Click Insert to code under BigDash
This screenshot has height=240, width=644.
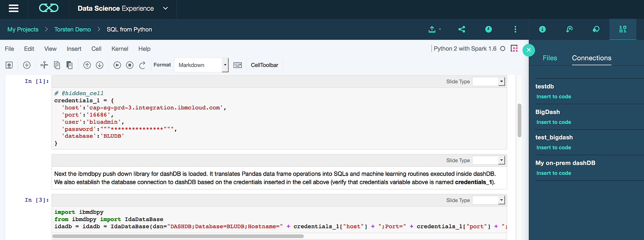553,122
